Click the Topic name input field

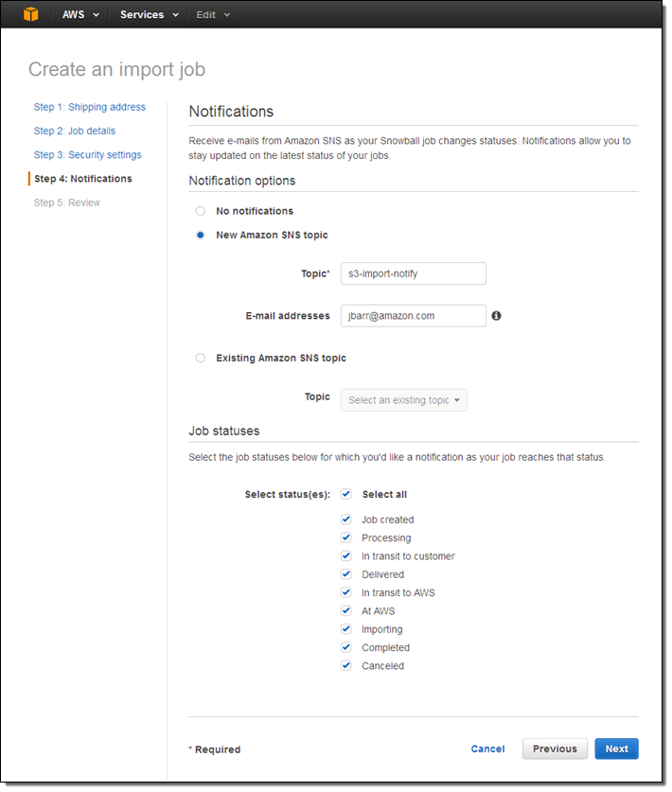click(414, 273)
